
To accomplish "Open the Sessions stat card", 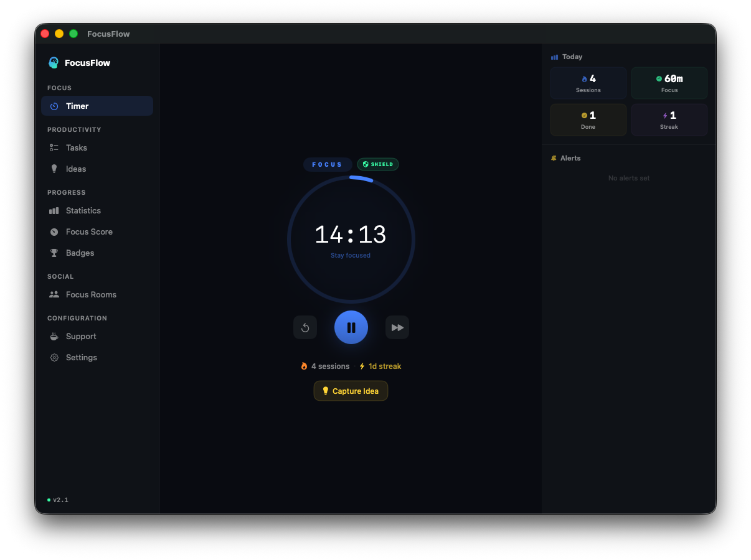I will tap(588, 82).
